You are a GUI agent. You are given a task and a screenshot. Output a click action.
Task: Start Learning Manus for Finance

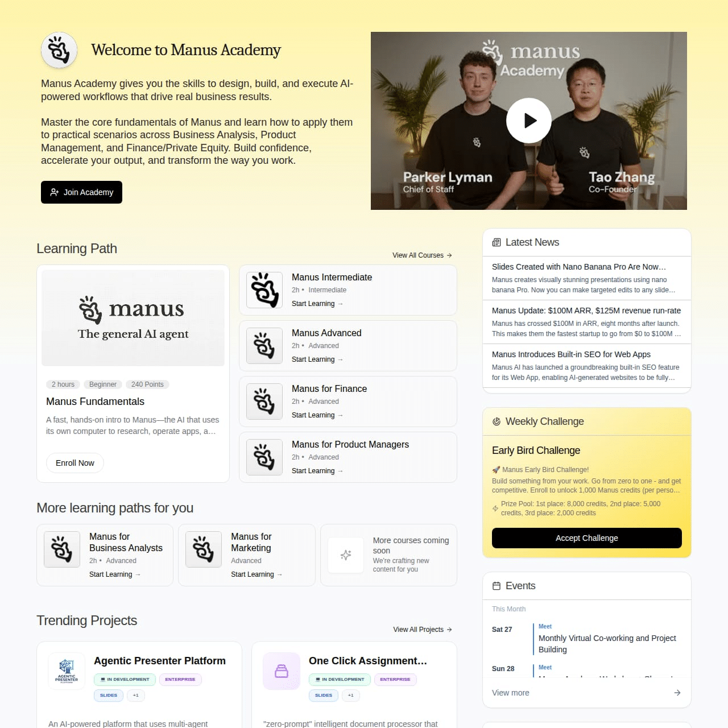tap(317, 415)
